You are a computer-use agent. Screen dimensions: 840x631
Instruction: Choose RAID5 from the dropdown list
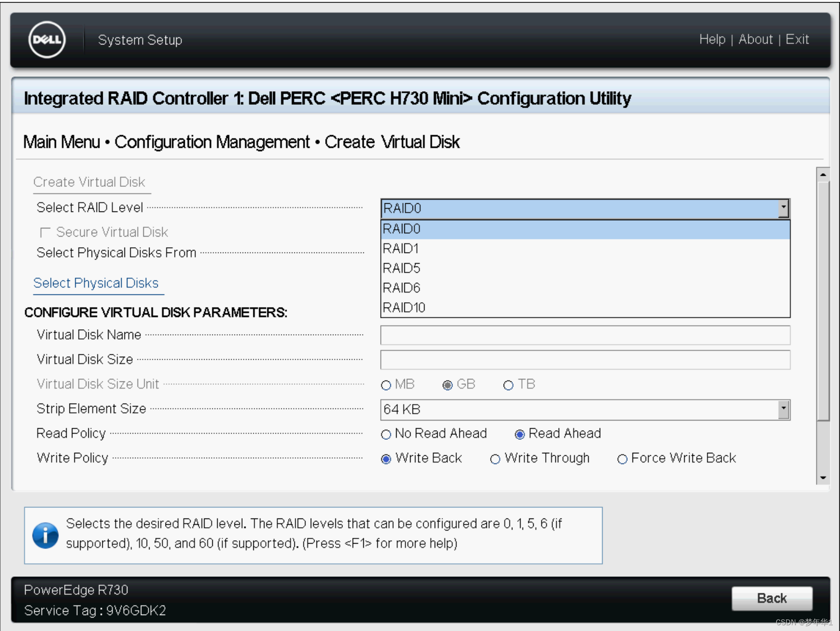point(585,268)
